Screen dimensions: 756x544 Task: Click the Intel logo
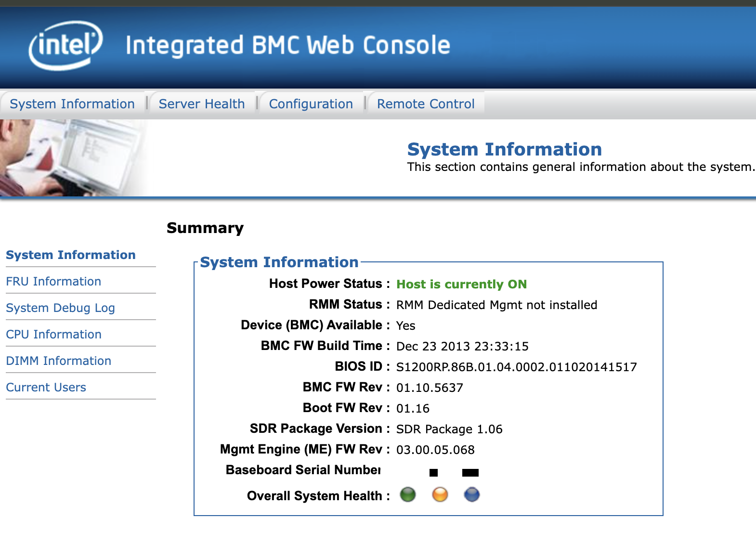point(65,46)
